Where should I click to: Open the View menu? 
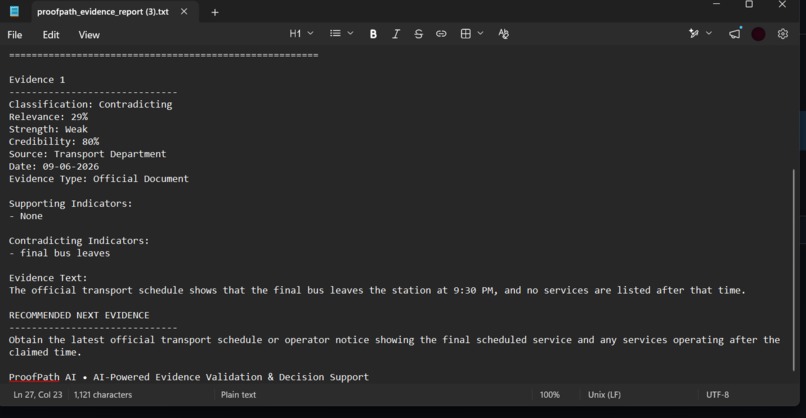tap(89, 35)
